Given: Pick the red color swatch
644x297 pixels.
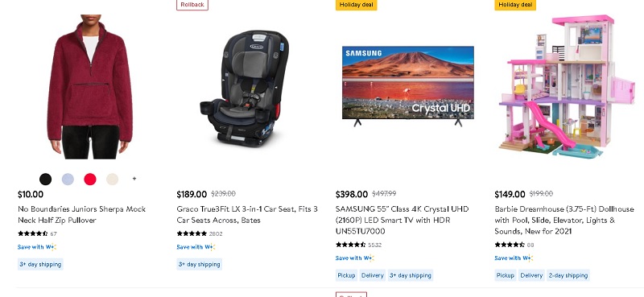Looking at the screenshot, I should (x=90, y=179).
